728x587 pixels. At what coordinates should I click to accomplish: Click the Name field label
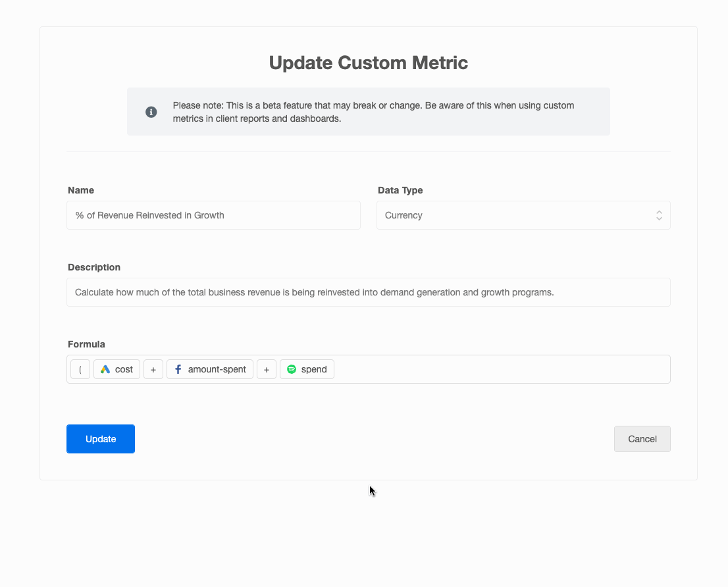[x=81, y=190]
